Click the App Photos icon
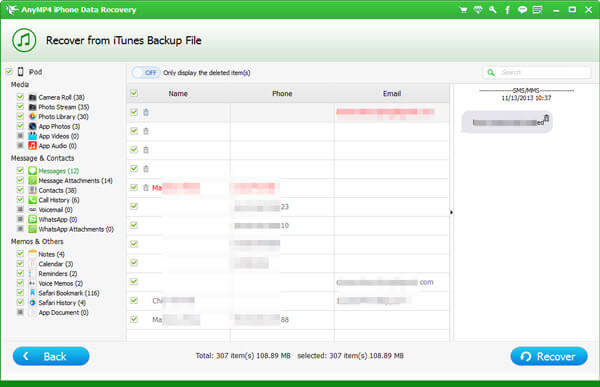Image resolution: width=600 pixels, height=387 pixels. coord(33,126)
